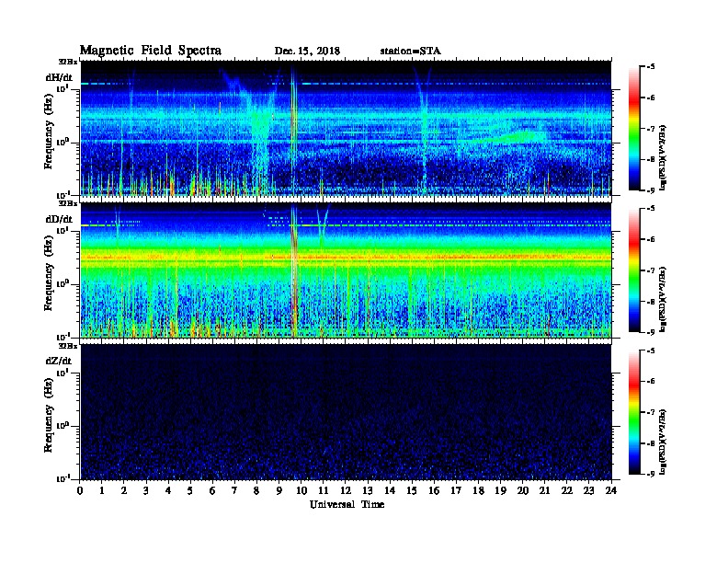Click hour tick label "20" on time axis
Image resolution: width=728 pixels, height=563 pixels.
(x=523, y=491)
